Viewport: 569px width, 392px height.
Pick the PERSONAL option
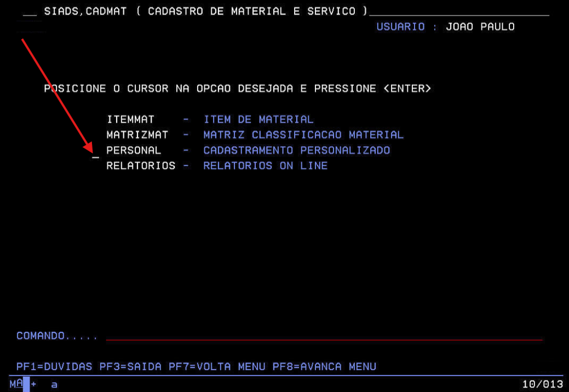[134, 150]
